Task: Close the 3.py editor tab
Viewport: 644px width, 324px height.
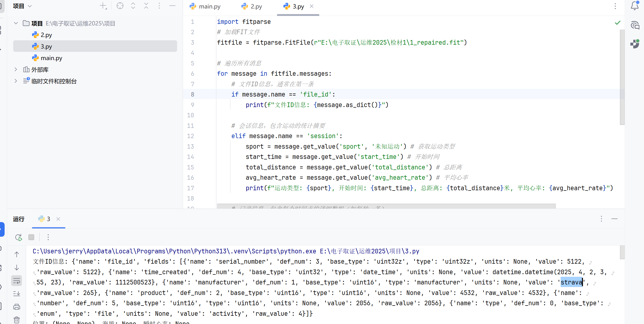Action: (312, 6)
